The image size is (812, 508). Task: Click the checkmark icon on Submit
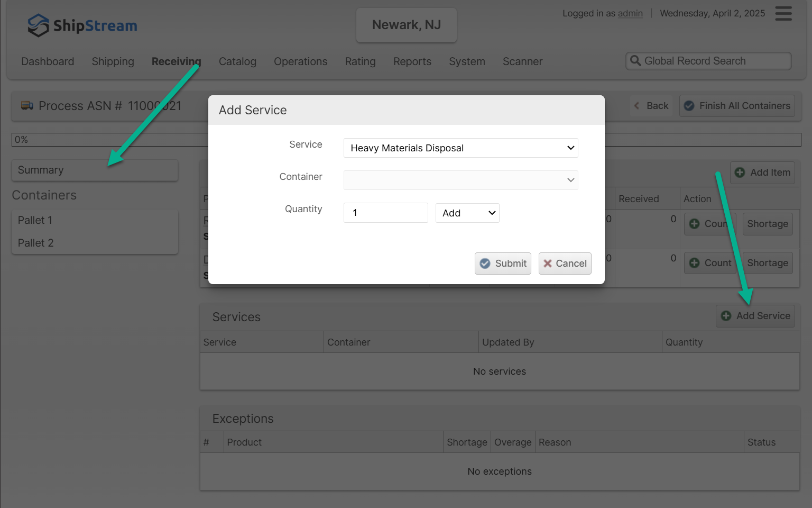tap(485, 264)
